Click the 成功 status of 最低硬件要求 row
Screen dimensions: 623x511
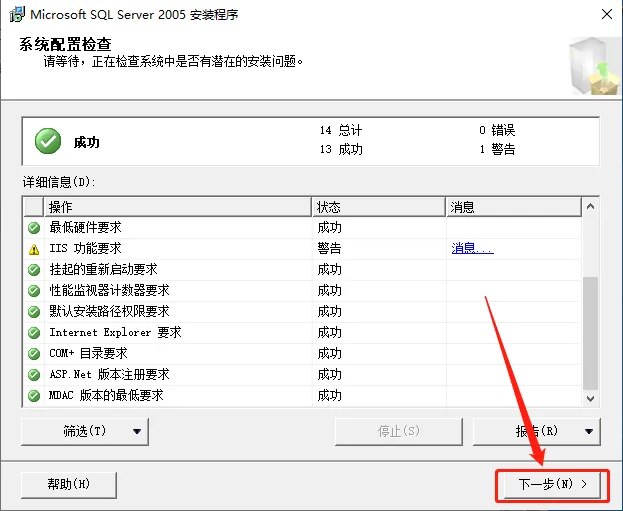click(329, 228)
